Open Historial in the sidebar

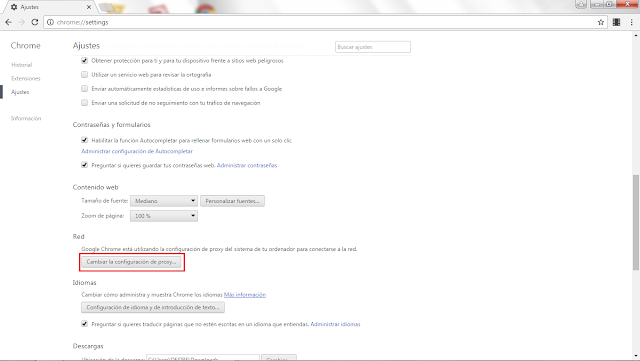(22, 65)
